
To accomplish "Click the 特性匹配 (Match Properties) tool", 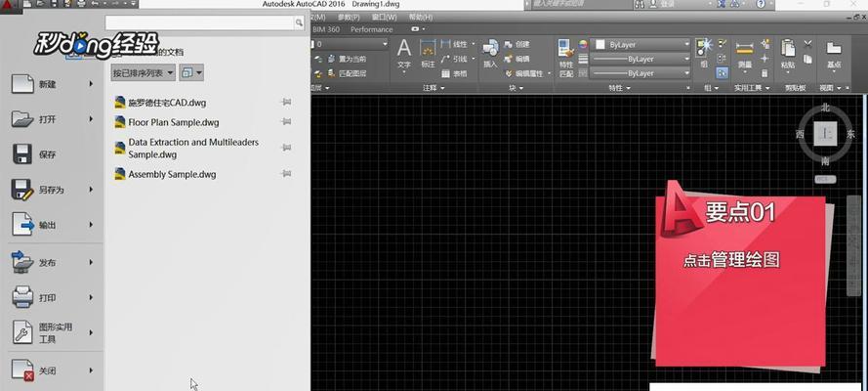I will tap(566, 58).
